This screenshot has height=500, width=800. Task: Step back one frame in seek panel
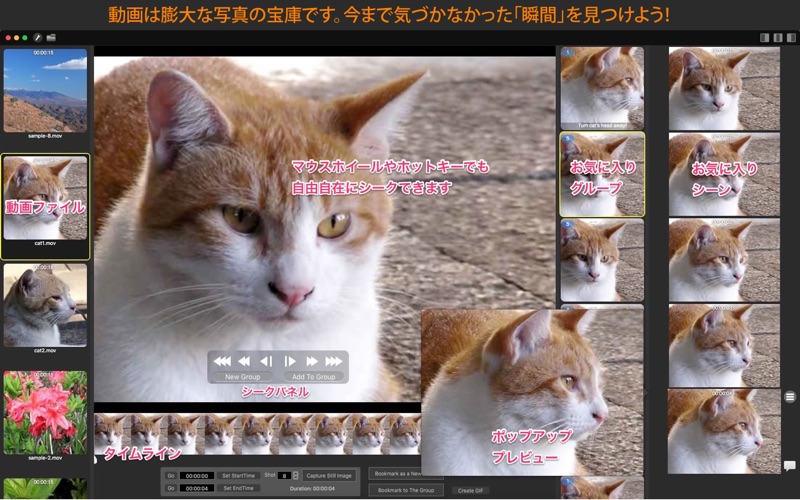(266, 361)
